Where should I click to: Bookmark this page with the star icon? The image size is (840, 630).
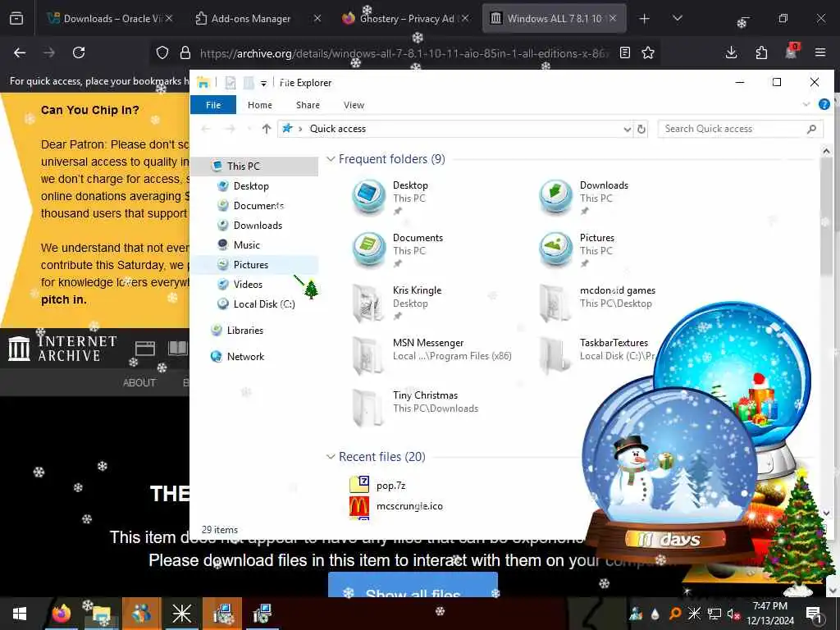coord(648,52)
